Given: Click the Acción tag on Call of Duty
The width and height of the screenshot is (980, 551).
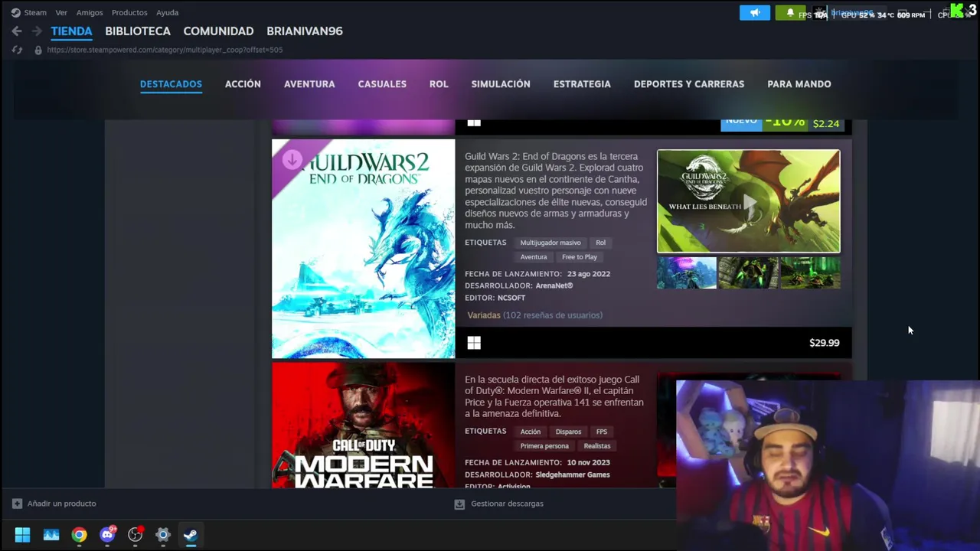Looking at the screenshot, I should (x=531, y=432).
